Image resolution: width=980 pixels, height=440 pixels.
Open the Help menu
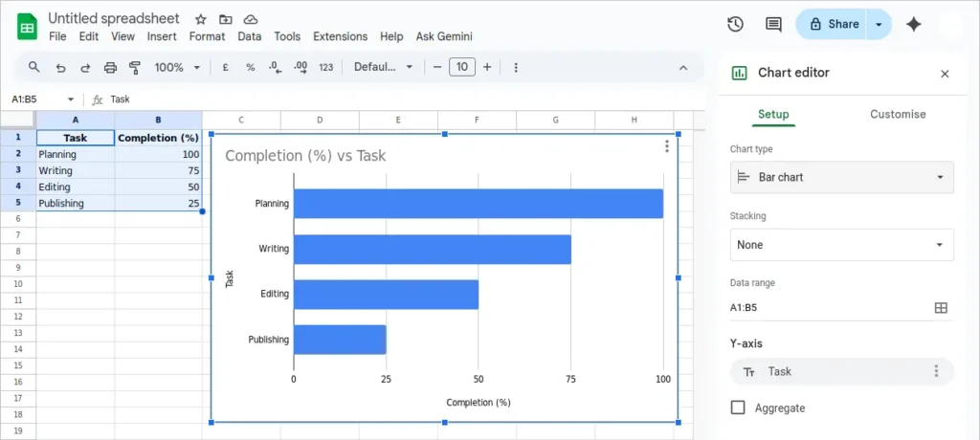(391, 37)
